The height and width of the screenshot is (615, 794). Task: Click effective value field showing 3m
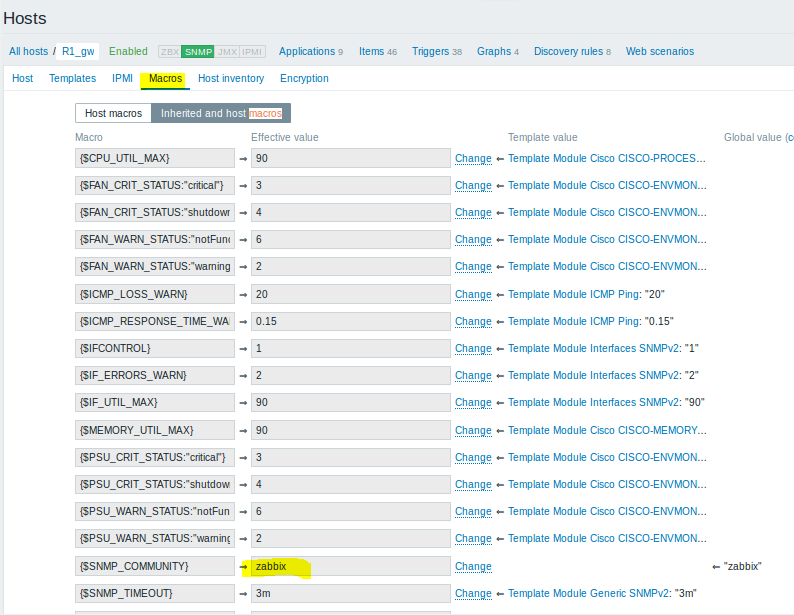click(x=350, y=593)
